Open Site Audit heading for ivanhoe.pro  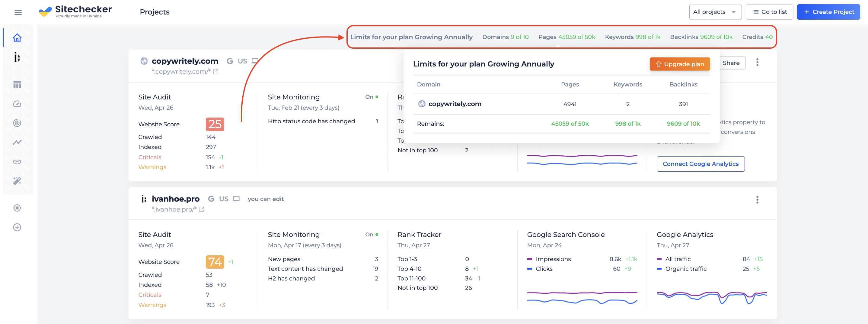(155, 235)
